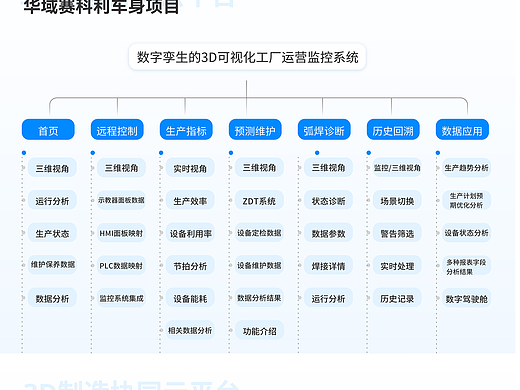The height and width of the screenshot is (390, 520).
Task: Open the 生产状态 item
Action: point(52,233)
